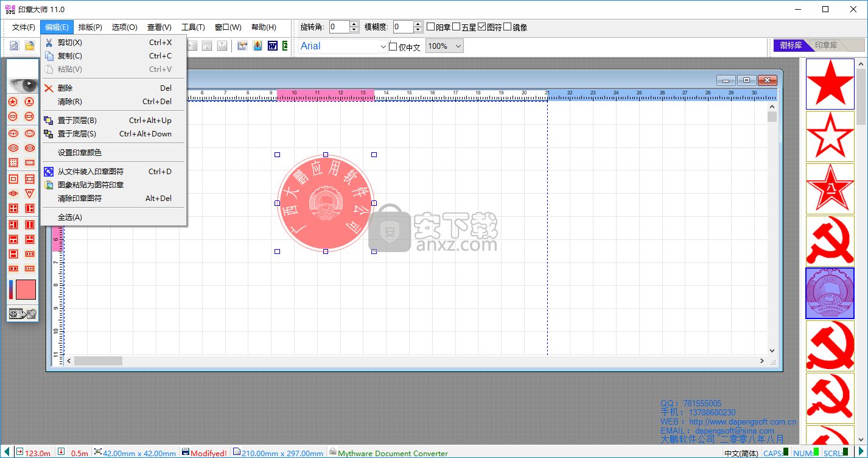Click the page size icon in status bar
Viewport: 868px width, 458px height.
point(237,452)
